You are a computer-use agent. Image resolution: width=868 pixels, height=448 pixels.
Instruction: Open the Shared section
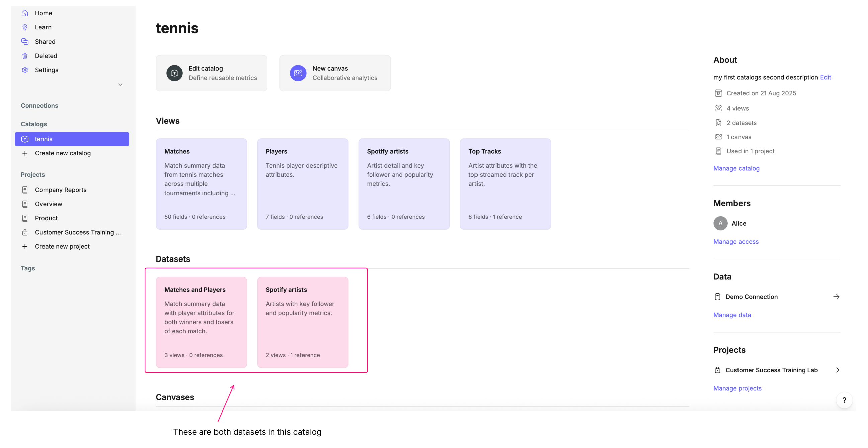point(45,42)
